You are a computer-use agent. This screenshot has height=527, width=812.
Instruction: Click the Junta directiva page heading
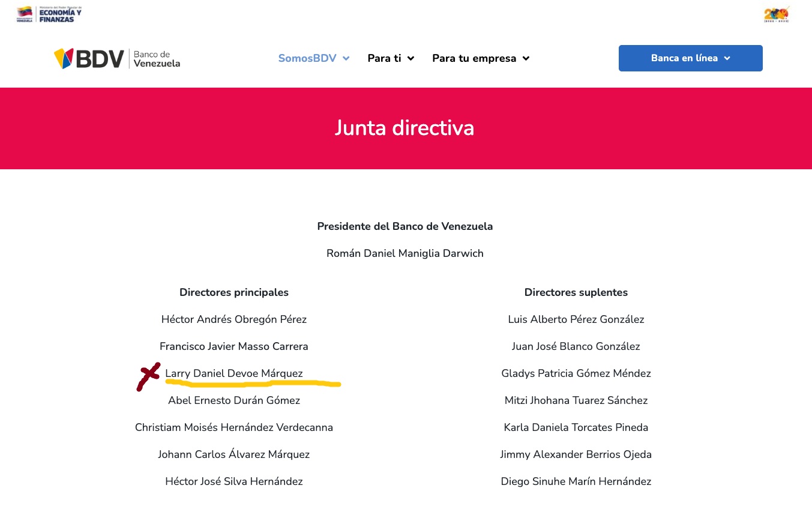(x=404, y=128)
